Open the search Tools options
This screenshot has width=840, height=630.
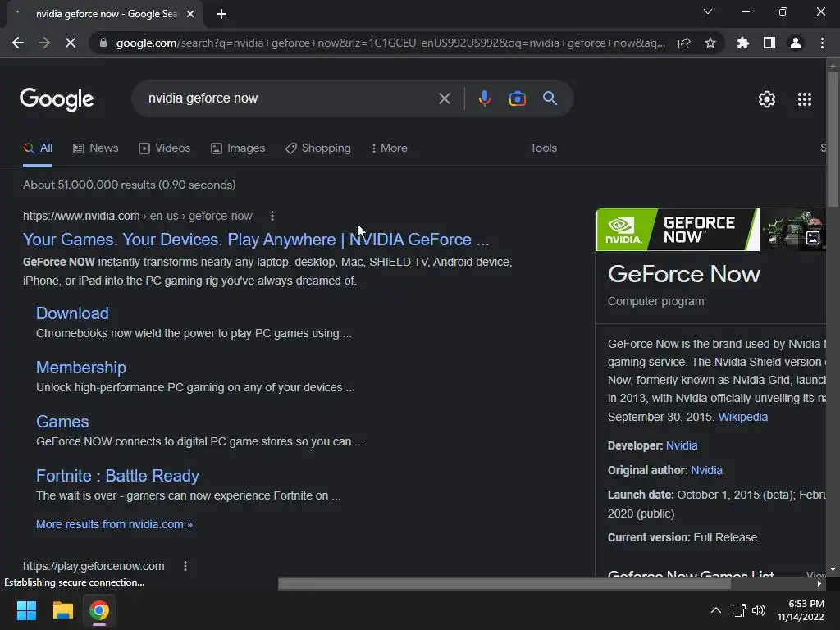pos(543,148)
